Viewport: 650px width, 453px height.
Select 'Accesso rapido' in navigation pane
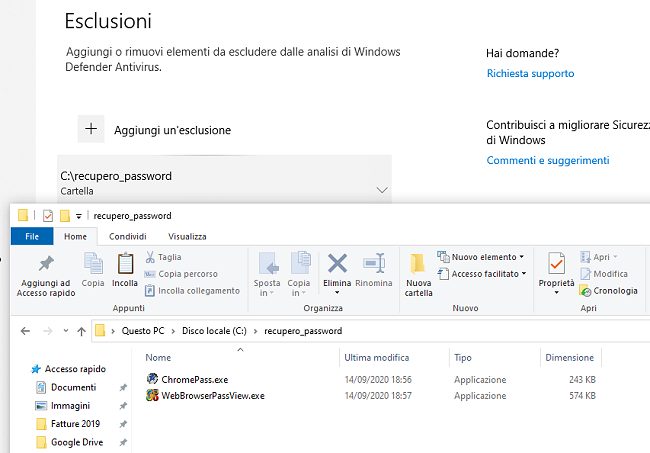(75, 369)
